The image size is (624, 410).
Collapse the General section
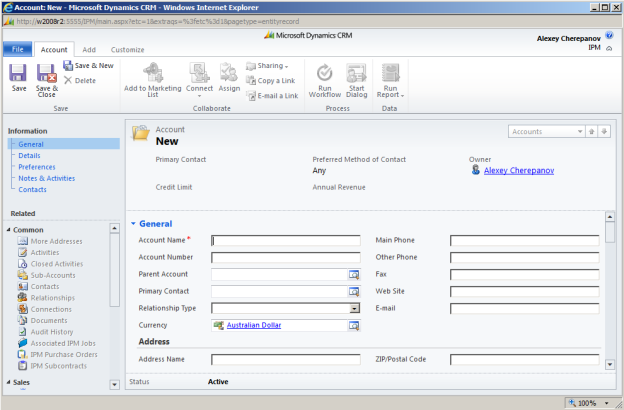[x=134, y=224]
